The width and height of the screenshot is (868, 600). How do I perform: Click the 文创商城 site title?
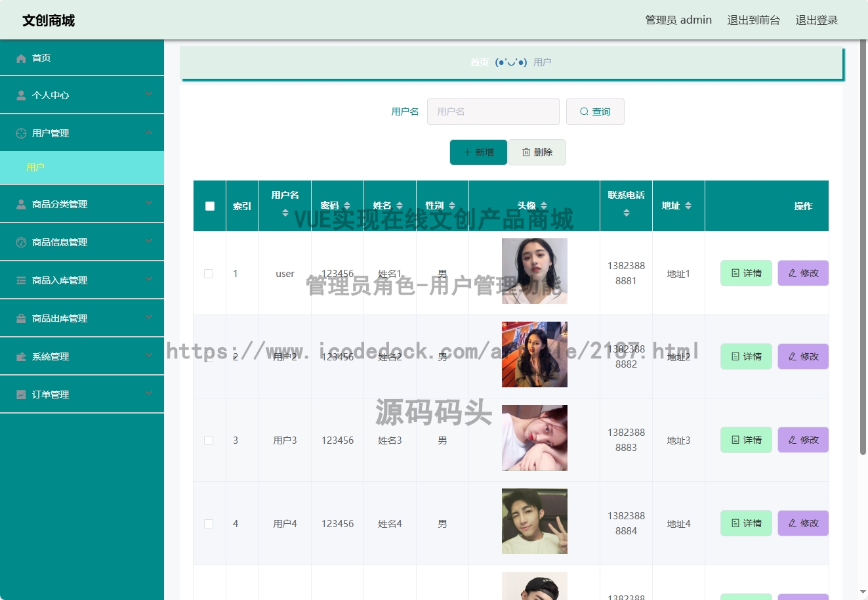pyautogui.click(x=49, y=20)
